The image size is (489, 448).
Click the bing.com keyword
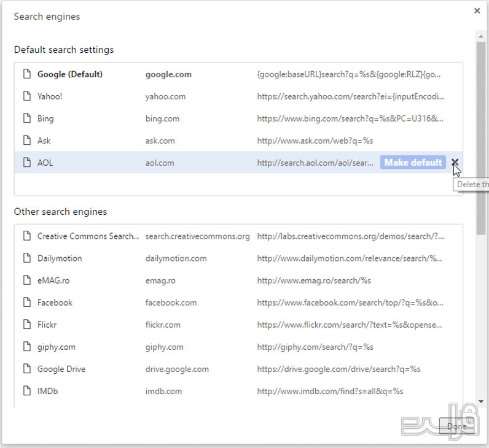pos(162,119)
